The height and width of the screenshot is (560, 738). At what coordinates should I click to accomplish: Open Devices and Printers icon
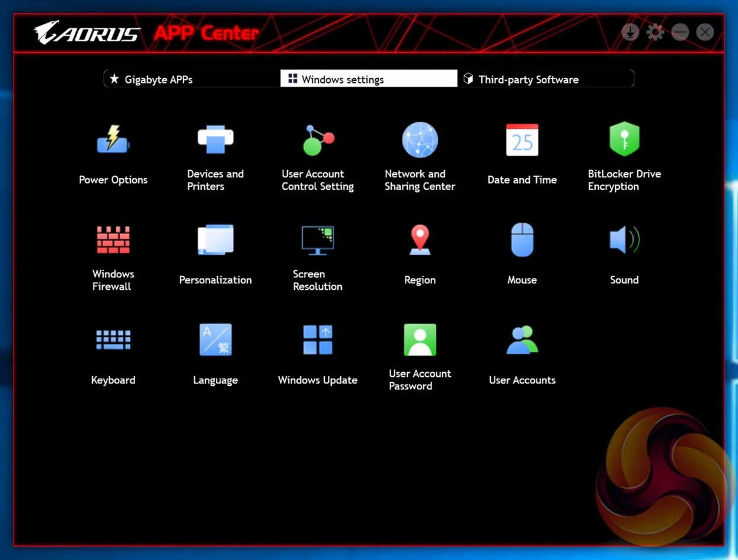coord(215,139)
